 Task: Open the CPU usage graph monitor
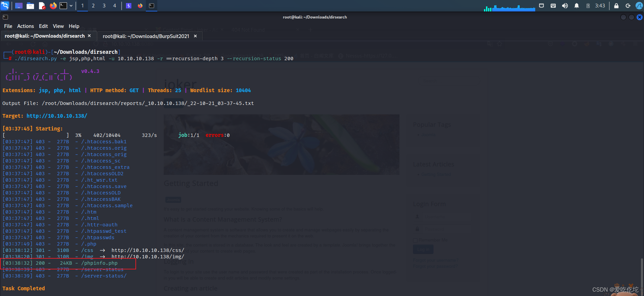point(509,8)
